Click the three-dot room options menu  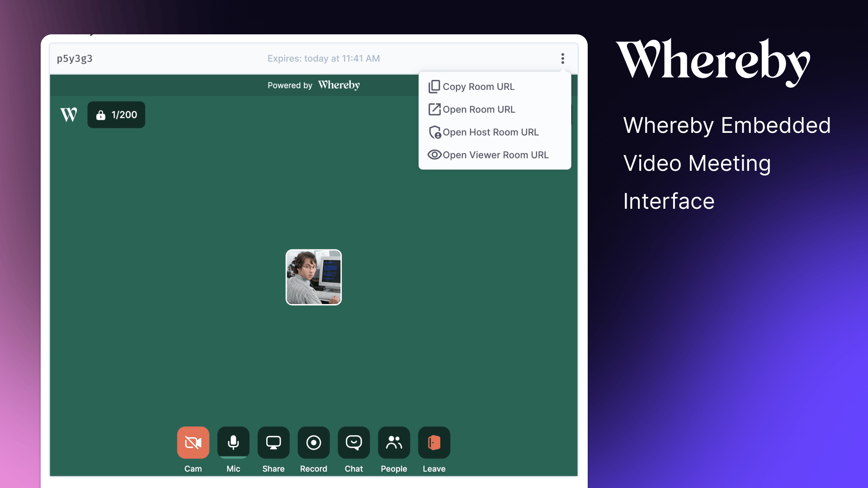coord(563,58)
